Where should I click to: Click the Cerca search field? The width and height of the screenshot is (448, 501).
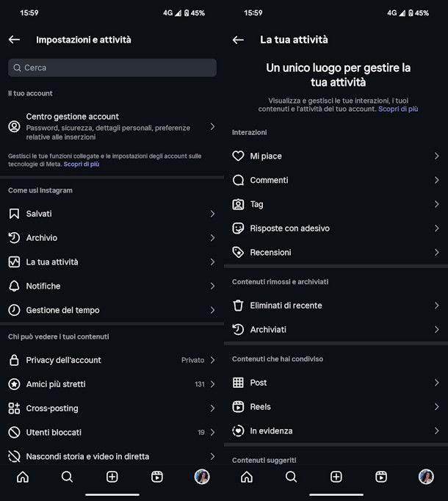(112, 68)
